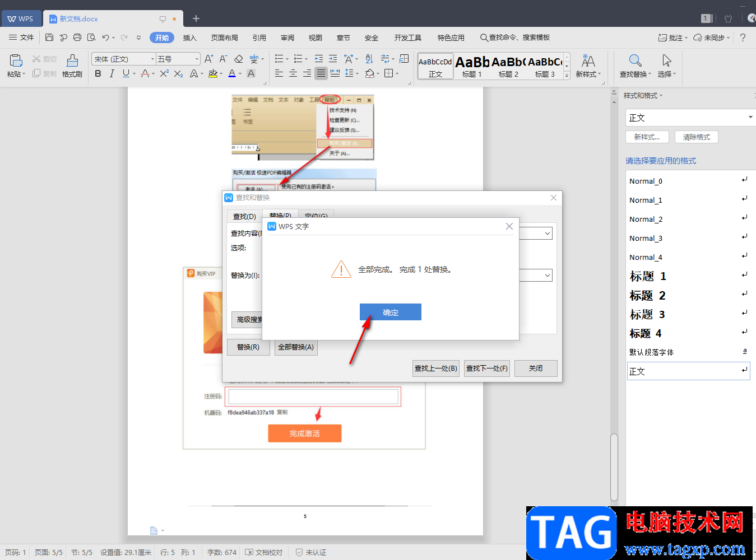Switch to the 查找(D) tab in dialog
756x560 pixels.
pyautogui.click(x=244, y=216)
